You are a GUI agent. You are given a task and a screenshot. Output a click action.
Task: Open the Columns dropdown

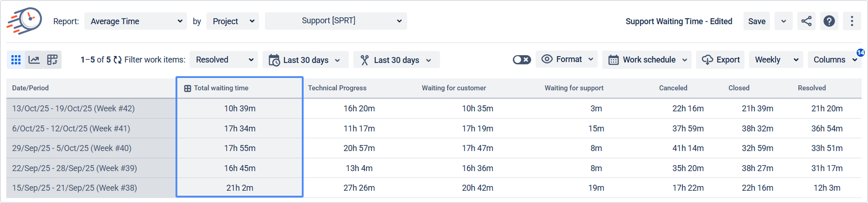tap(834, 60)
